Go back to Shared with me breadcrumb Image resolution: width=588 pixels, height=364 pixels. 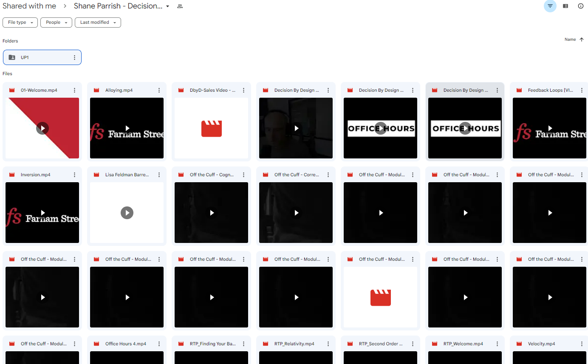[x=29, y=6]
